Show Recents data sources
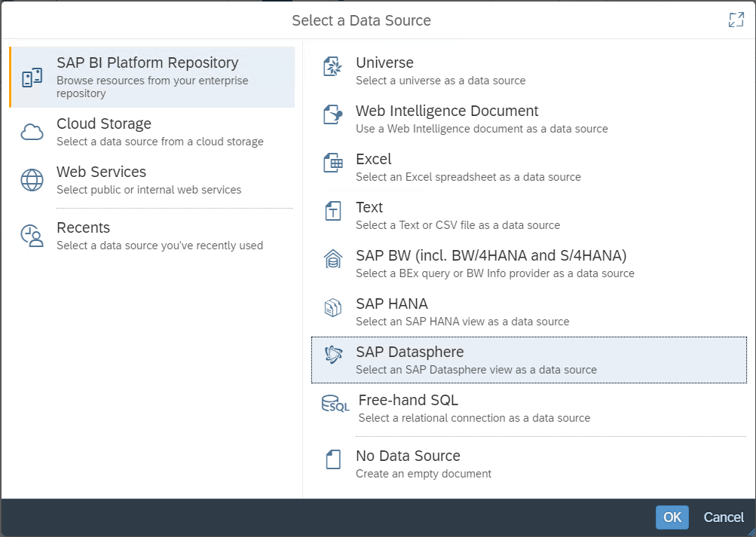 pyautogui.click(x=152, y=236)
